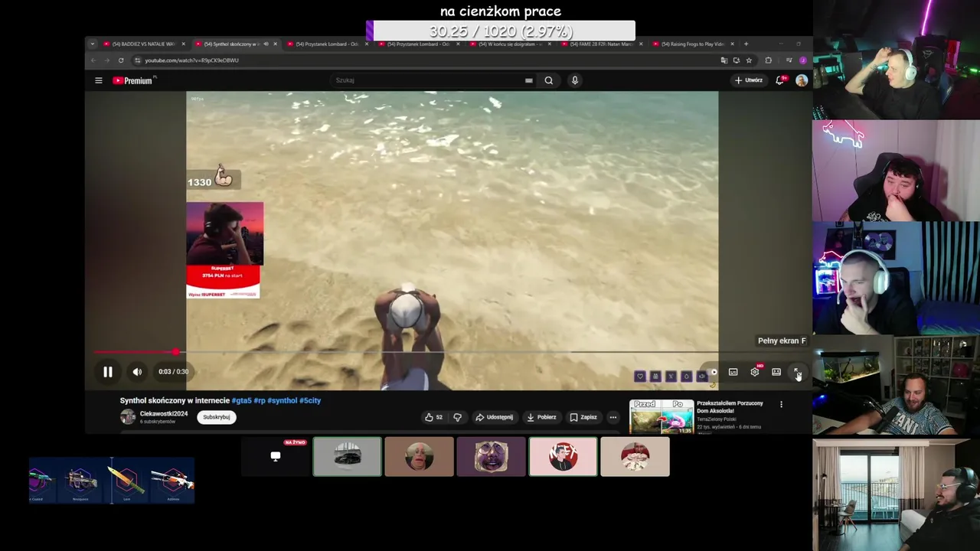Save video with Zapisz button
Viewport: 980px width, 551px height.
pyautogui.click(x=583, y=417)
